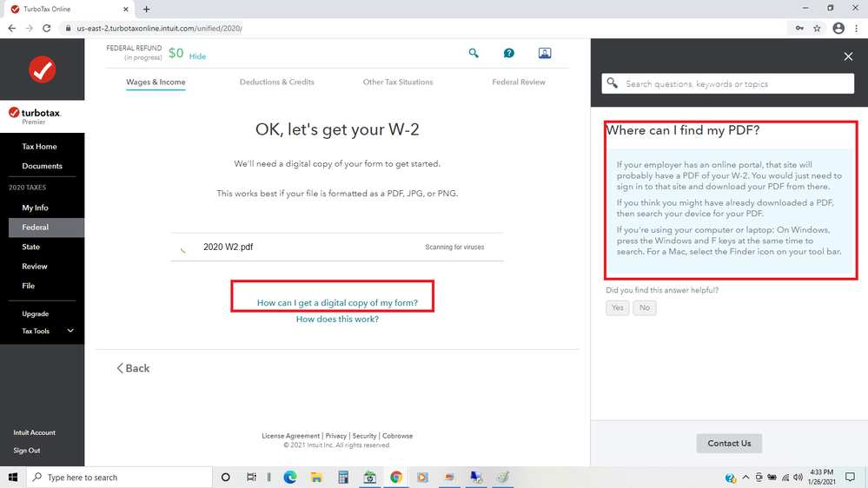The image size is (868, 488).
Task: Click the Contact Us button
Action: [729, 443]
